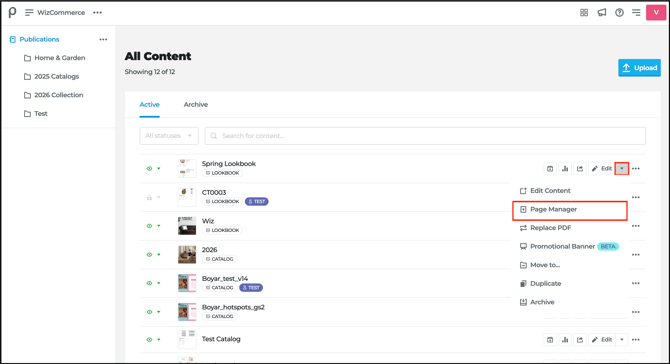This screenshot has height=364, width=670.
Task: Switch to the Archive tab
Action: 196,105
